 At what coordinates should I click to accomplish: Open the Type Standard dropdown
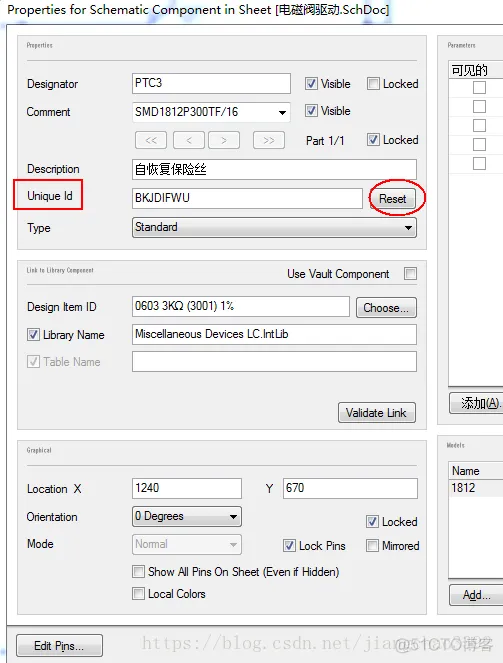[274, 227]
